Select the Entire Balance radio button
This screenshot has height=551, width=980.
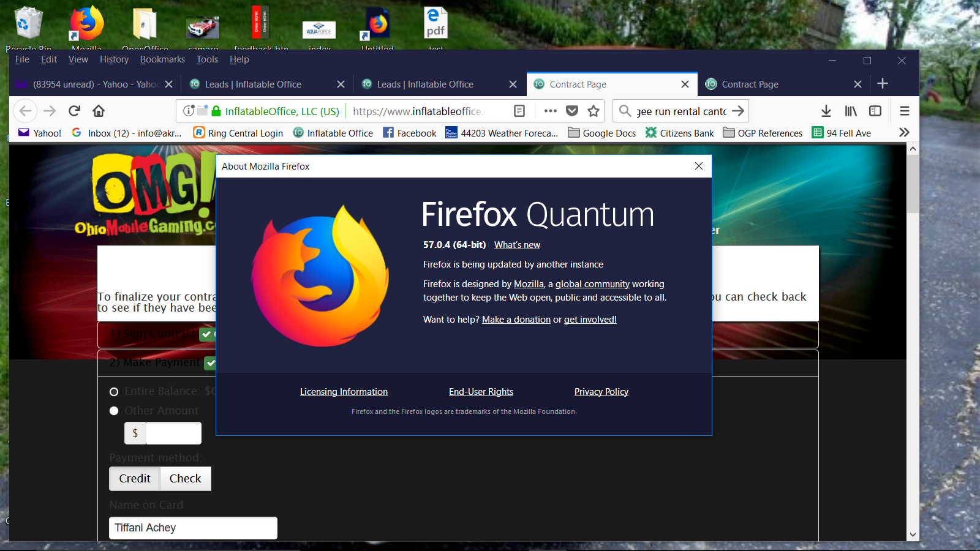click(114, 392)
